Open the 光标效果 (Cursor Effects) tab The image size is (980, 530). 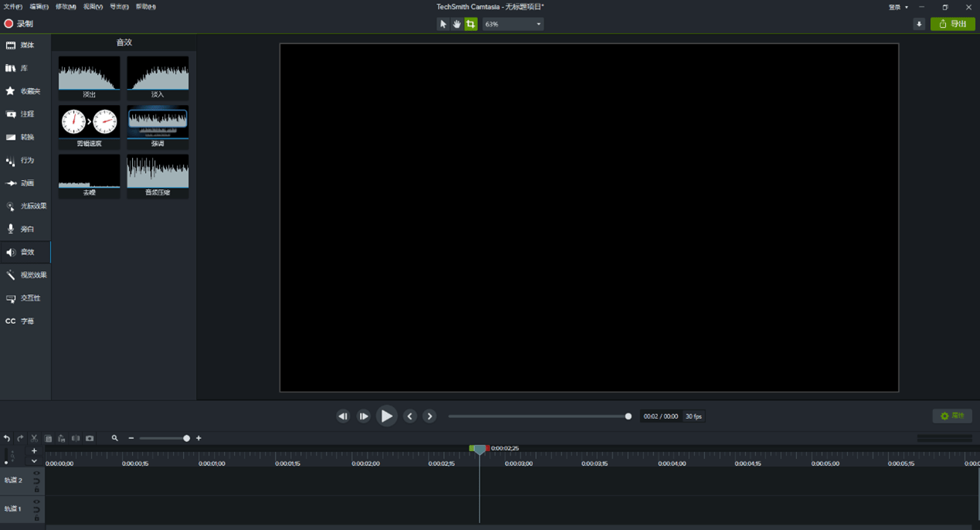pyautogui.click(x=25, y=206)
